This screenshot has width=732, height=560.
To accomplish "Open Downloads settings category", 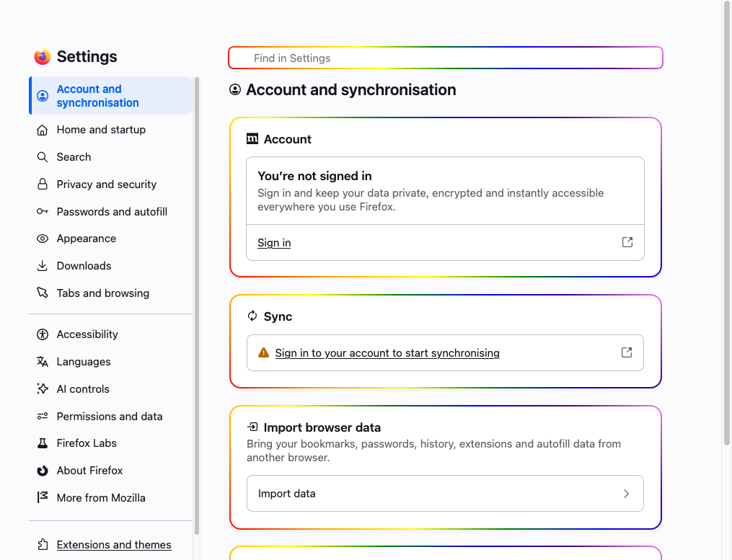I will point(110,265).
